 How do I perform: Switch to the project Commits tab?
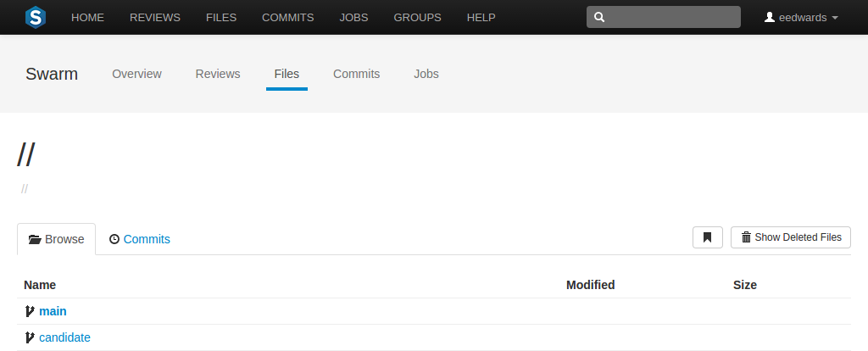point(357,75)
